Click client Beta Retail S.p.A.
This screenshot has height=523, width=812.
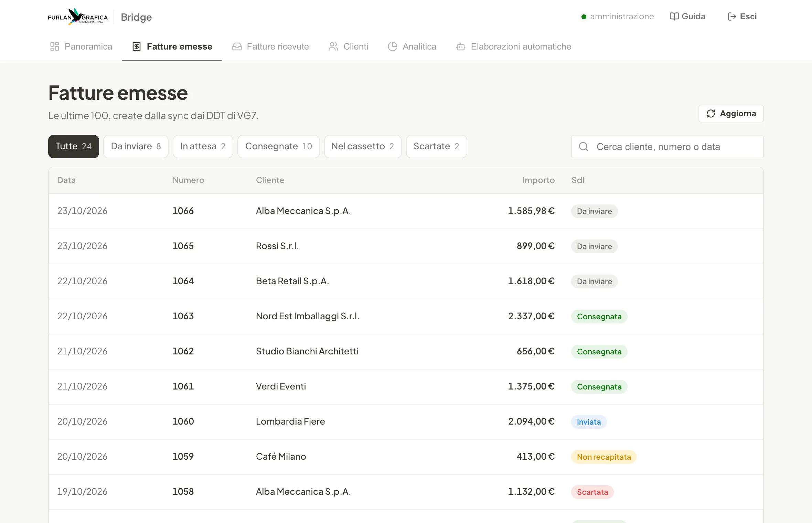pos(292,281)
